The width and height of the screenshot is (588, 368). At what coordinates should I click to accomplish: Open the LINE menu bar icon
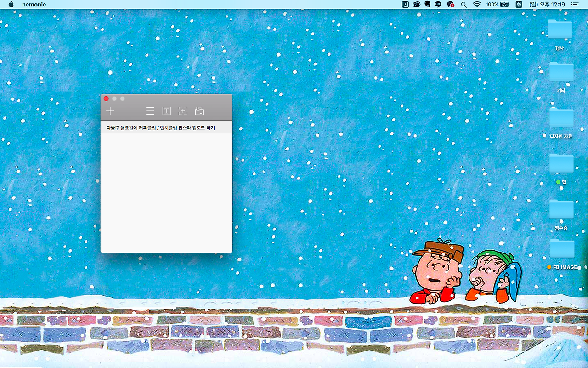pyautogui.click(x=438, y=4)
